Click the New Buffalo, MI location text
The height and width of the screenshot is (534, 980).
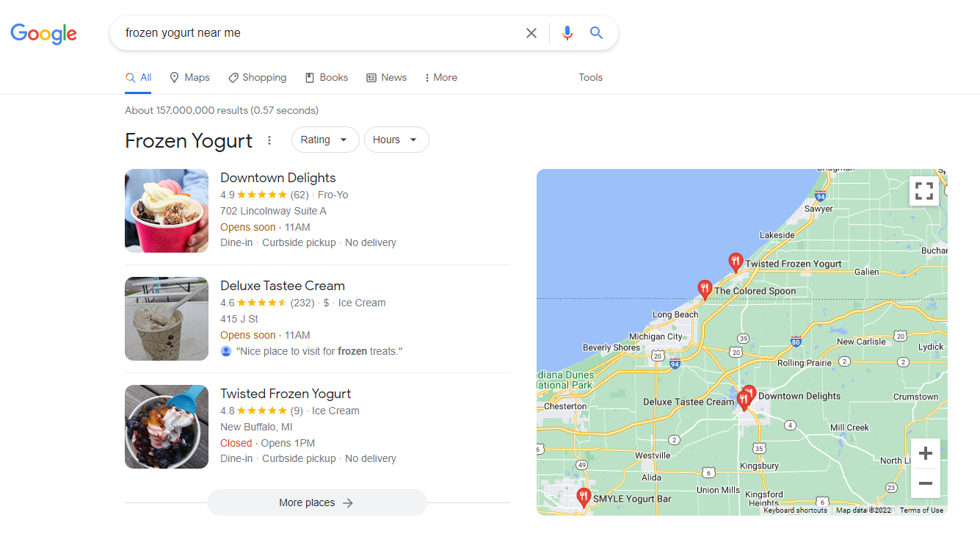[256, 427]
